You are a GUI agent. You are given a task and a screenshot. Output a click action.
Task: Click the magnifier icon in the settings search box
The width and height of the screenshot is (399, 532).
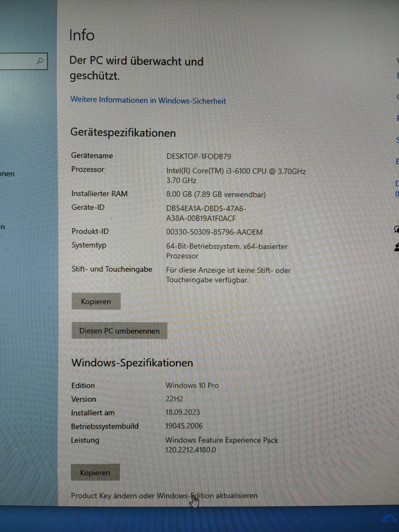coord(40,61)
